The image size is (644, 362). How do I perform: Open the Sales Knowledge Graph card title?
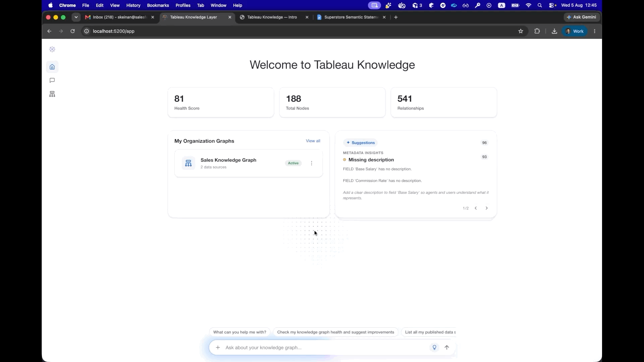coord(228,160)
